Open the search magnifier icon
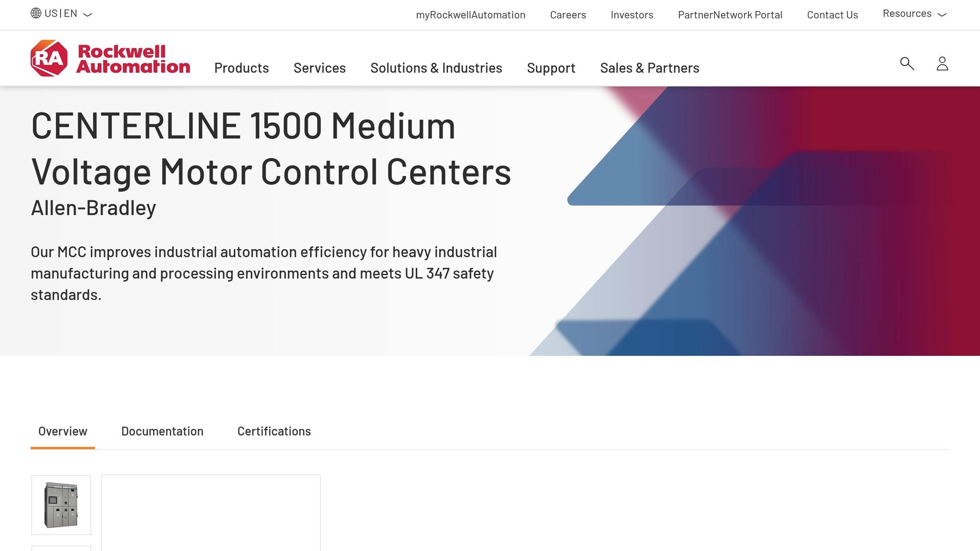The image size is (980, 551). pos(907,64)
